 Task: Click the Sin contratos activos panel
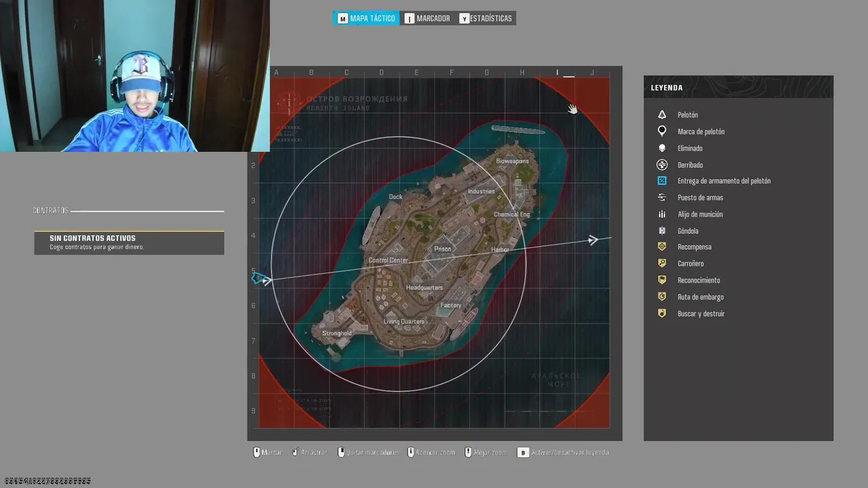[129, 243]
